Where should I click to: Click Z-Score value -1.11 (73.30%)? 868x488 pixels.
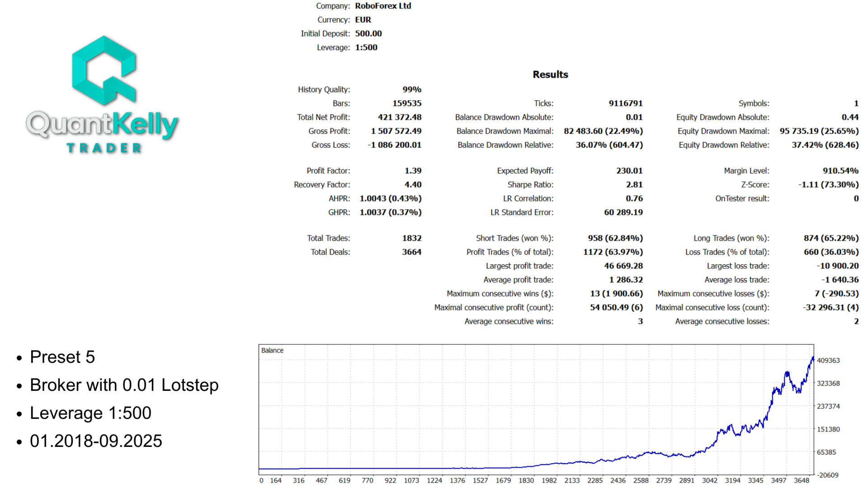pyautogui.click(x=828, y=185)
